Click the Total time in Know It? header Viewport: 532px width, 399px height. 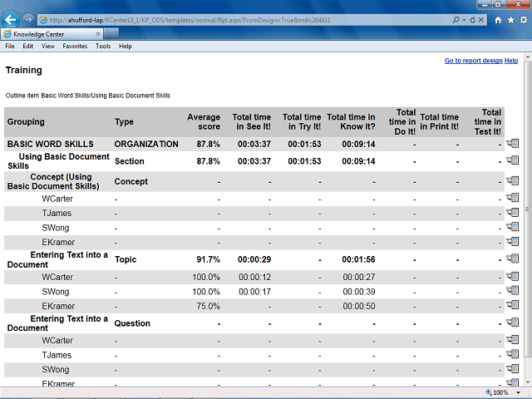(x=351, y=122)
